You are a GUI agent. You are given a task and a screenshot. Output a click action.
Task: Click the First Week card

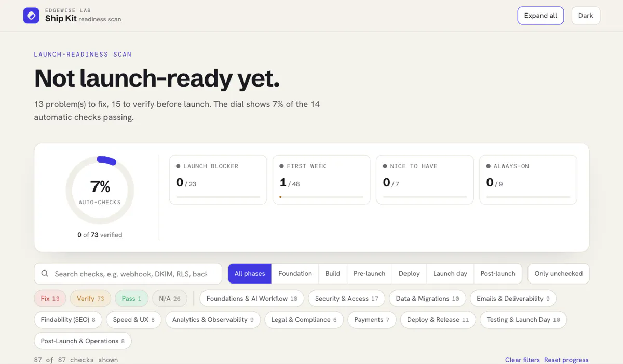tap(321, 180)
